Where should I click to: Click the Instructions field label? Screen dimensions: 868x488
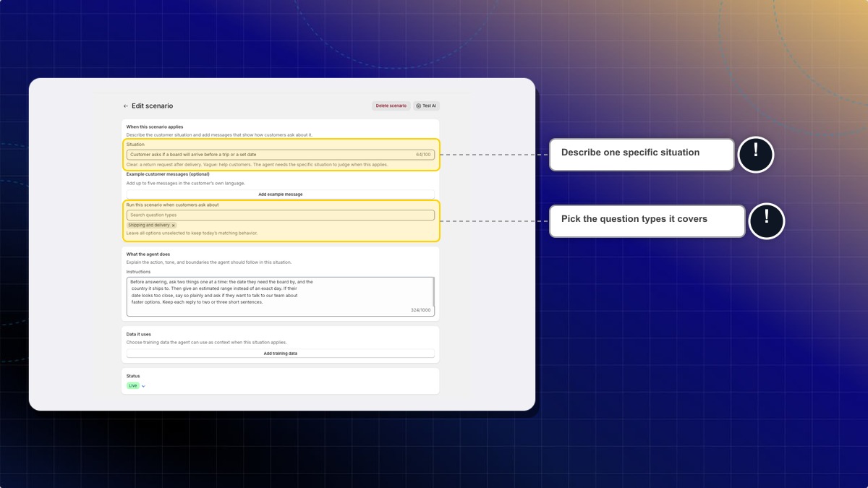click(x=139, y=272)
